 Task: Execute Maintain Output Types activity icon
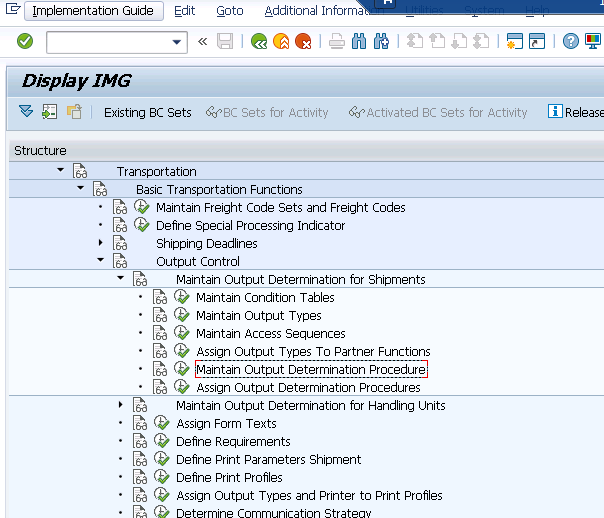coord(182,316)
